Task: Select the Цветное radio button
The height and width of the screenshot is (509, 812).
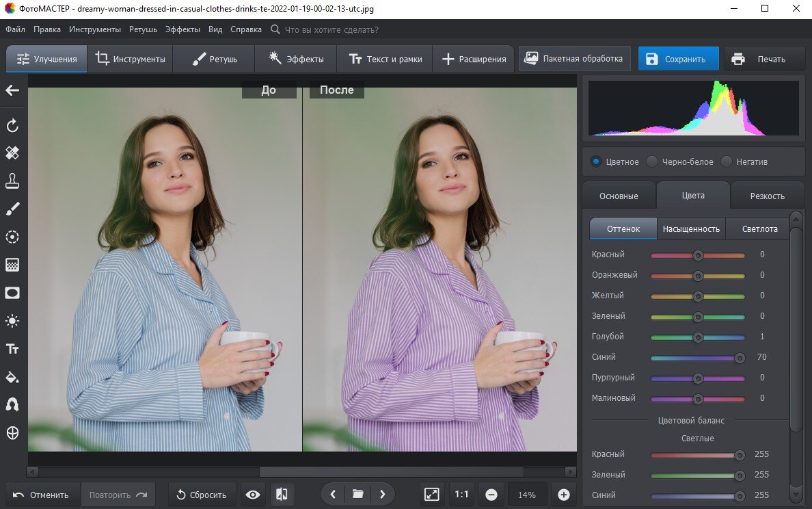Action: [596, 161]
